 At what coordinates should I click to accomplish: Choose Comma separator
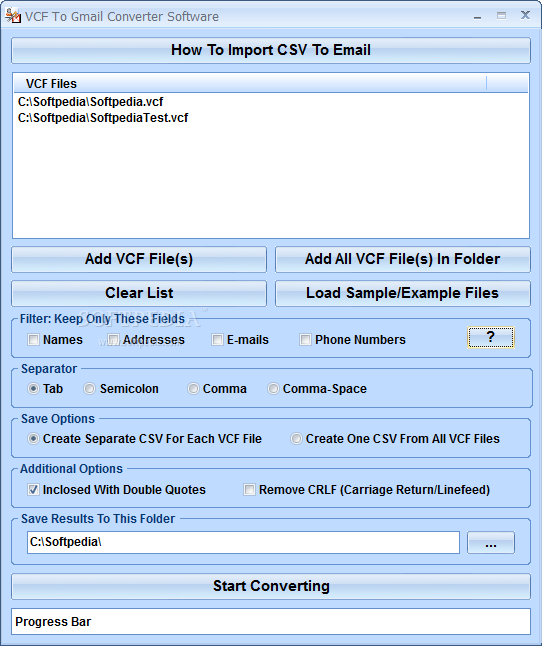click(x=193, y=389)
